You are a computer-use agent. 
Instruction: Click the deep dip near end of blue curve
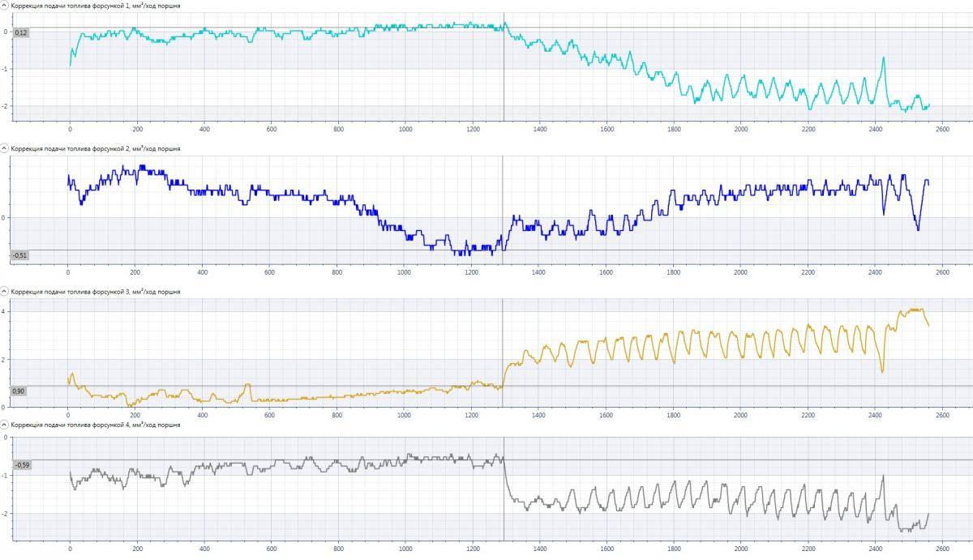(918, 229)
